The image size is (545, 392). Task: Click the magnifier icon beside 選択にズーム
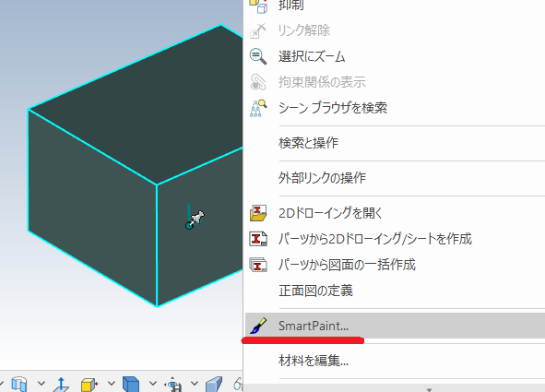pyautogui.click(x=258, y=56)
